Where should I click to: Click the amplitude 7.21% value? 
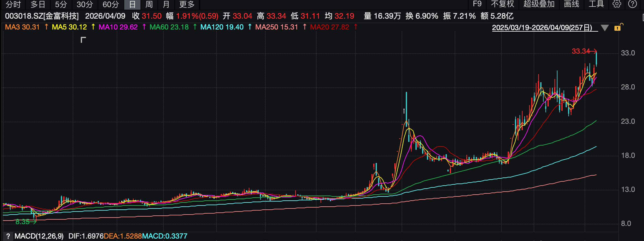(x=464, y=16)
